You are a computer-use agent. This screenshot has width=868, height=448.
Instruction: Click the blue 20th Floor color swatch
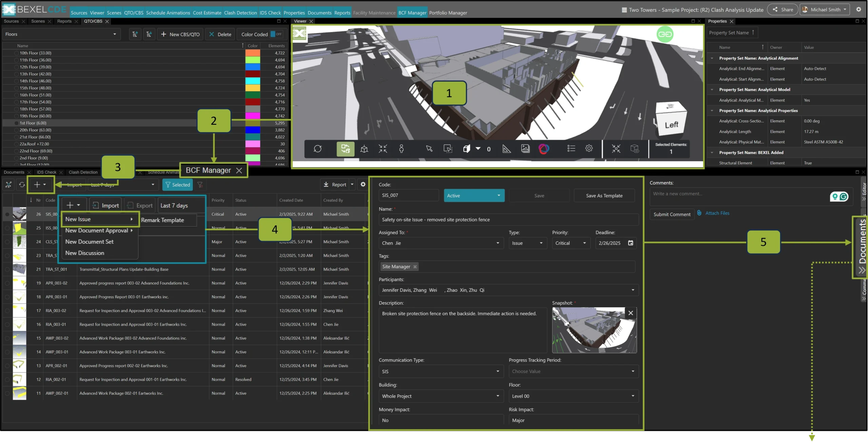(x=253, y=130)
